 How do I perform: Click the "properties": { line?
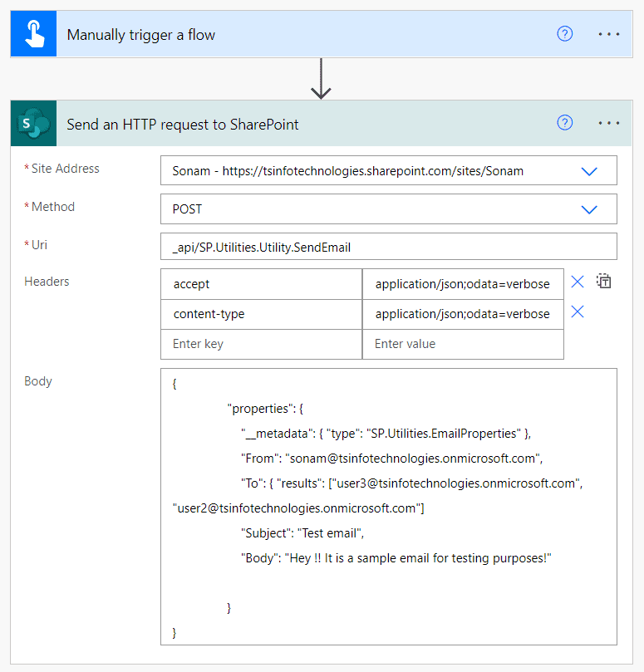265,409
